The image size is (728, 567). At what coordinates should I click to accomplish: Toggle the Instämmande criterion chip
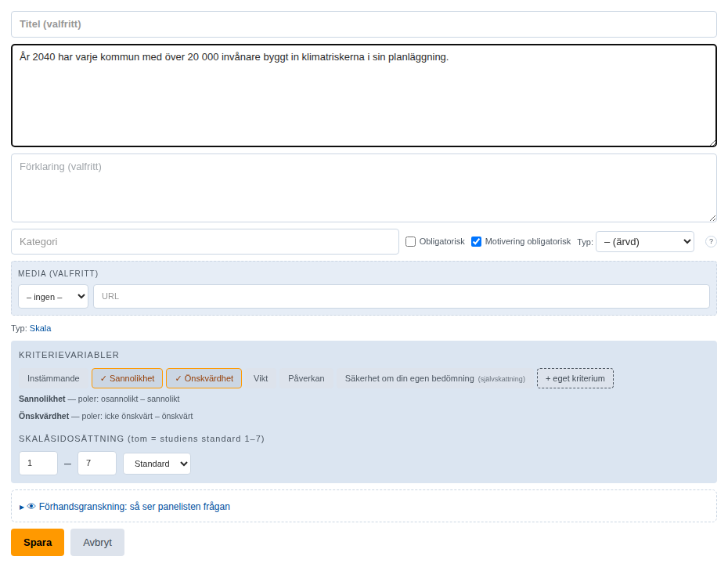(x=53, y=378)
